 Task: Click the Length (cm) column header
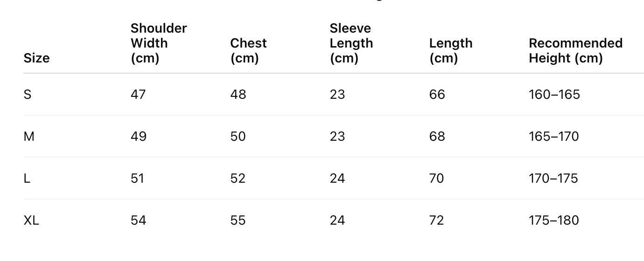click(x=451, y=50)
